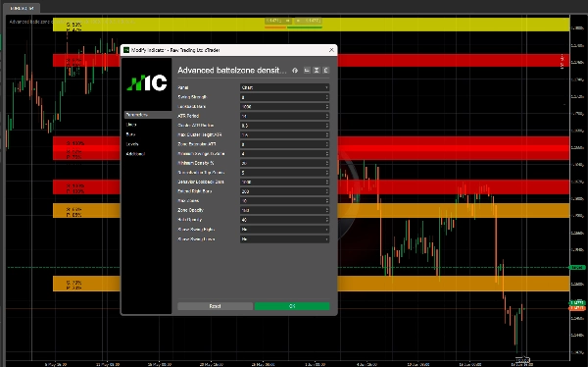Click the hourglass-shaped icon in the dialog header
Screen dimensions: 588x367
point(317,71)
